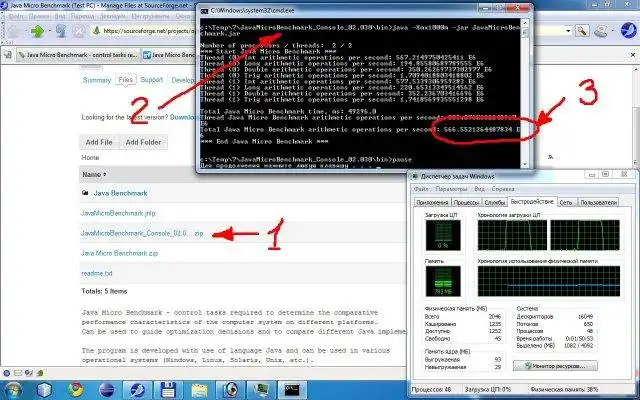Switch to Task Manager icon on taskbar
Screen dimensions: 640x400
click(x=261, y=390)
